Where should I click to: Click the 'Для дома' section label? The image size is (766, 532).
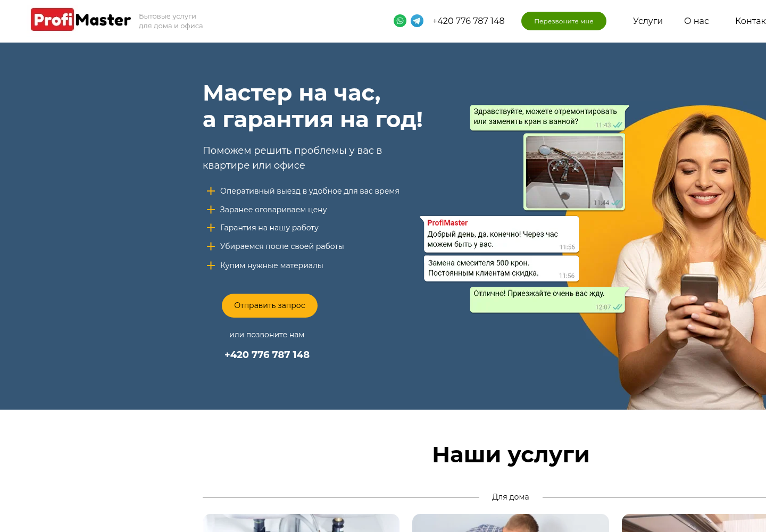pos(510,497)
